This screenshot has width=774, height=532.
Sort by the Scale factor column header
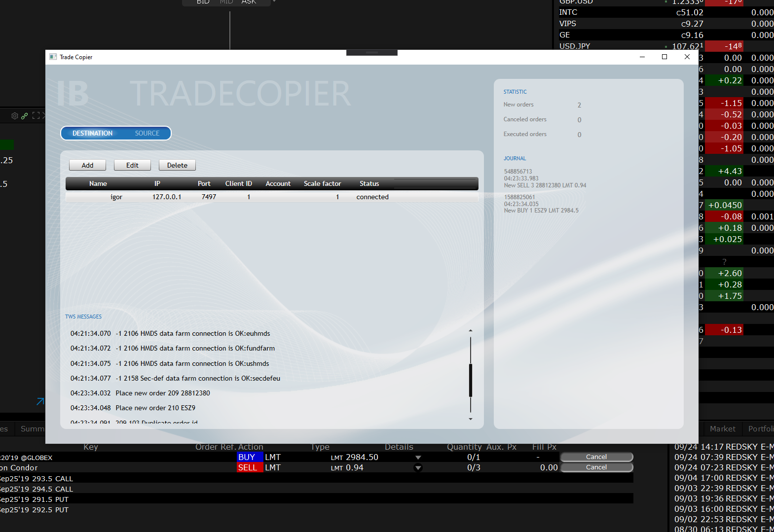coord(322,183)
